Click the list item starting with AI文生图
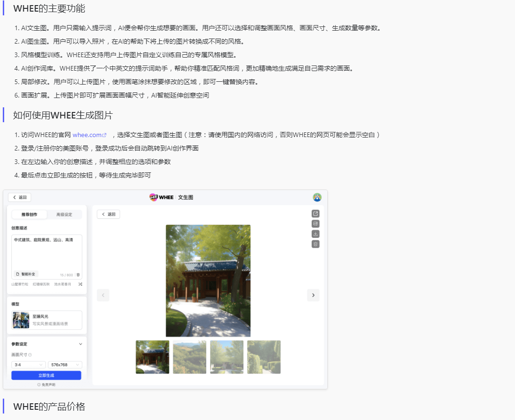This screenshot has height=420, width=515. [201, 28]
